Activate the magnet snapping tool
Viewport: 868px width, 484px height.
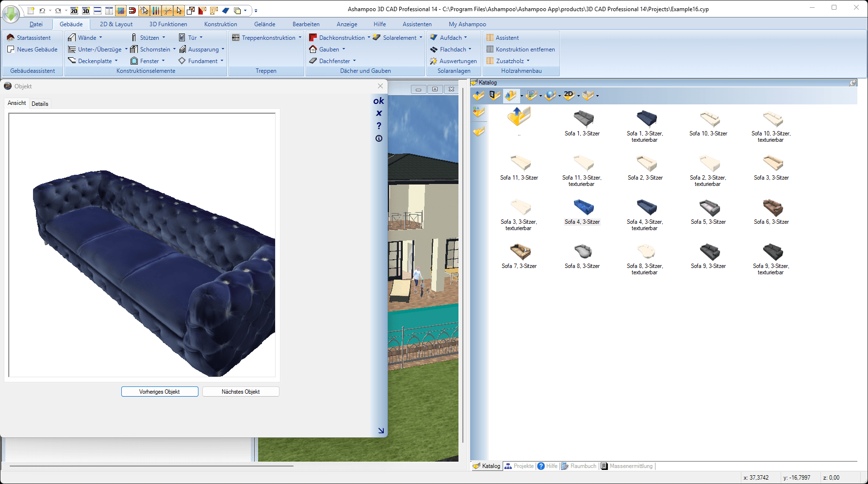pos(132,10)
